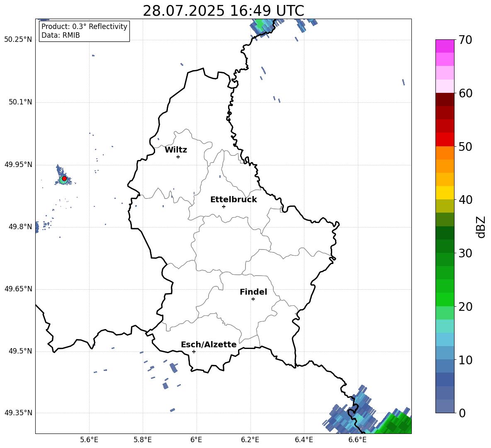Viewport: 491px width, 448px height.
Task: Click the 6.2°E longitude label
Action: (x=250, y=440)
